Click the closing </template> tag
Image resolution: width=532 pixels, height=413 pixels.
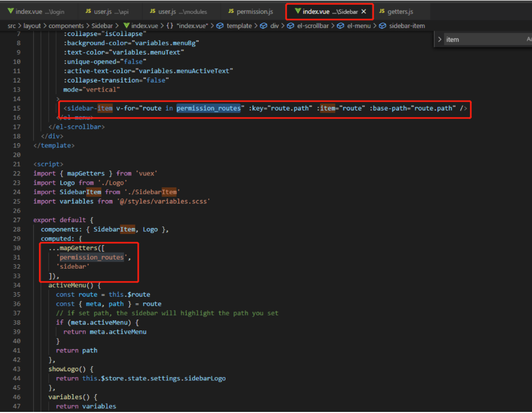(x=54, y=145)
